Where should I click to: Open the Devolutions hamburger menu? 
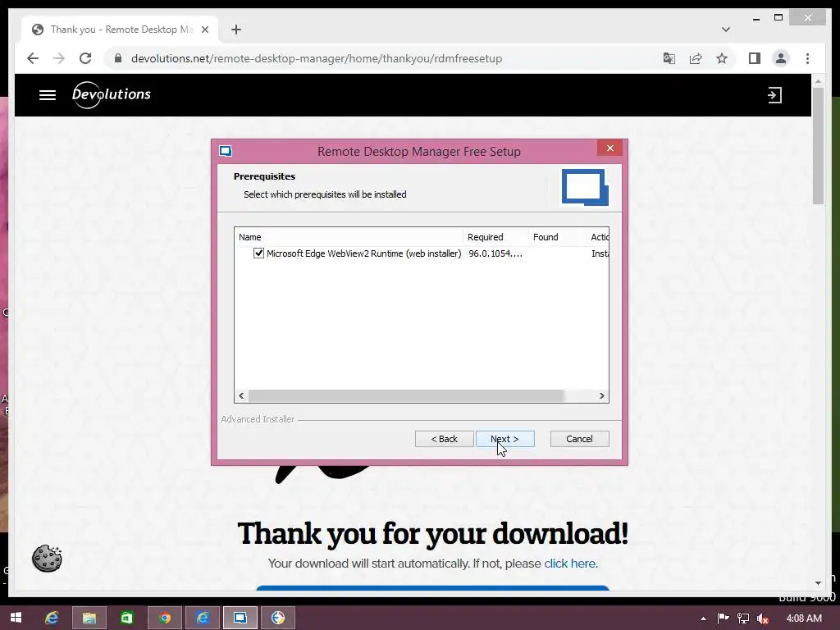(x=47, y=95)
